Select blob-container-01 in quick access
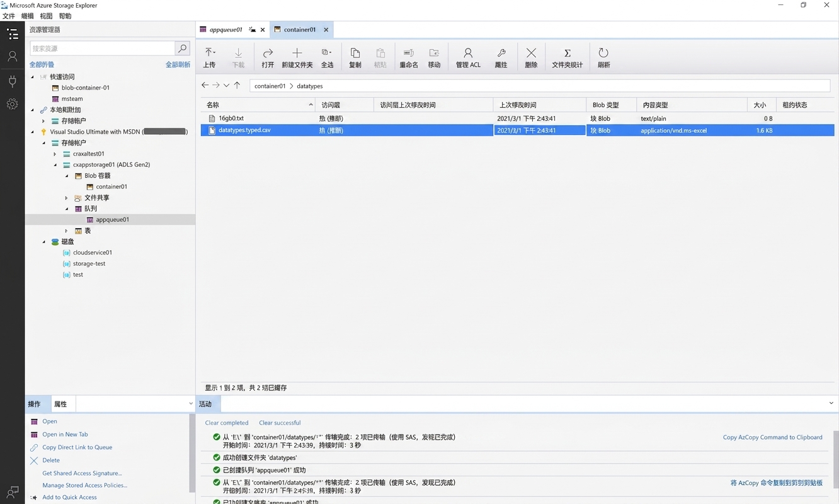Viewport: 839px width, 504px height. [86, 88]
